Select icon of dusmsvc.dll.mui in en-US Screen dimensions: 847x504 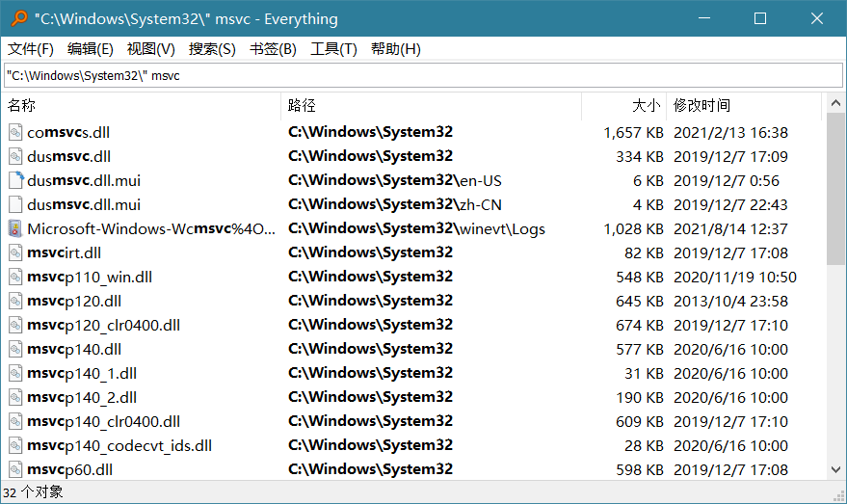[x=15, y=180]
